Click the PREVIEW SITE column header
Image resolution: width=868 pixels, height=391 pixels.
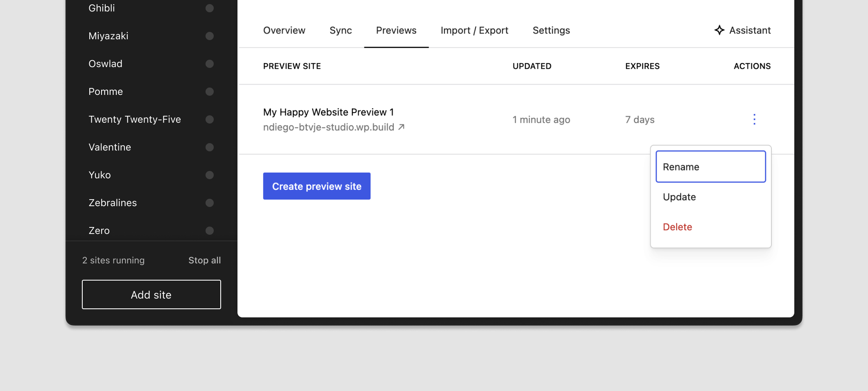pos(292,66)
